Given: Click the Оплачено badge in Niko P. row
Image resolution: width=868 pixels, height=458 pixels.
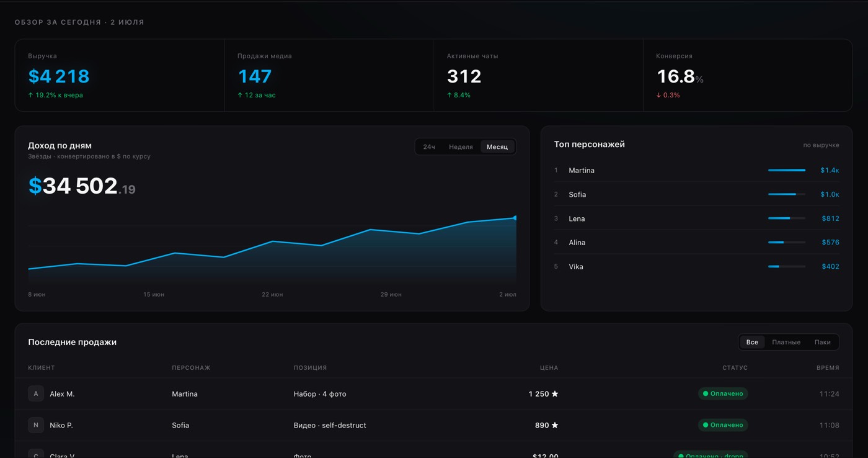Looking at the screenshot, I should (x=723, y=425).
